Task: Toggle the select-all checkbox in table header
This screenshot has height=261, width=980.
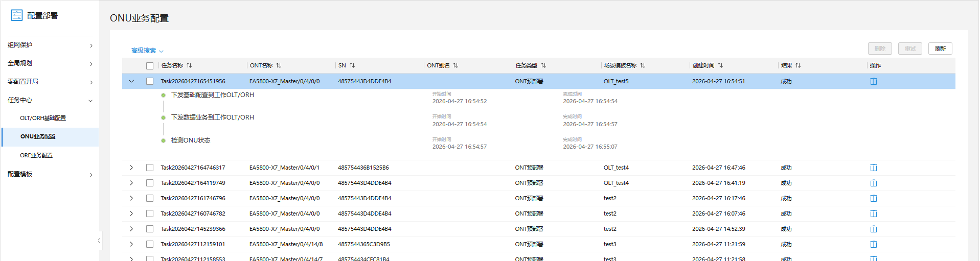Action: 150,66
